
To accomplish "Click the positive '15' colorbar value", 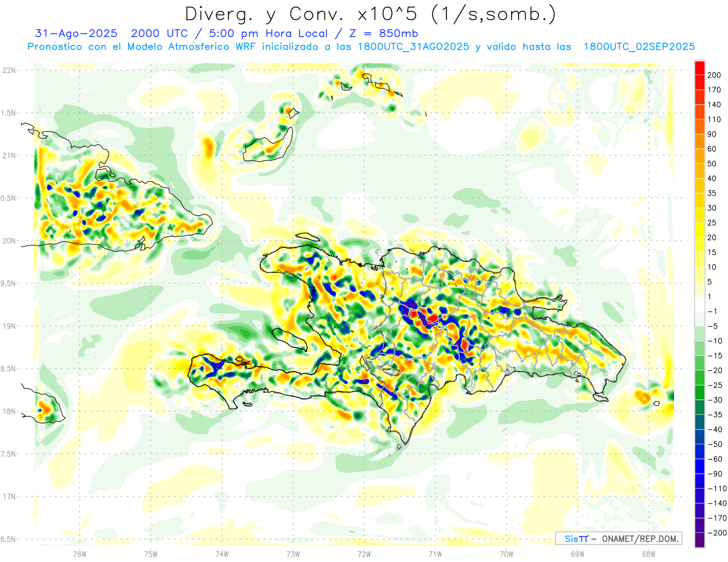I will [x=712, y=252].
